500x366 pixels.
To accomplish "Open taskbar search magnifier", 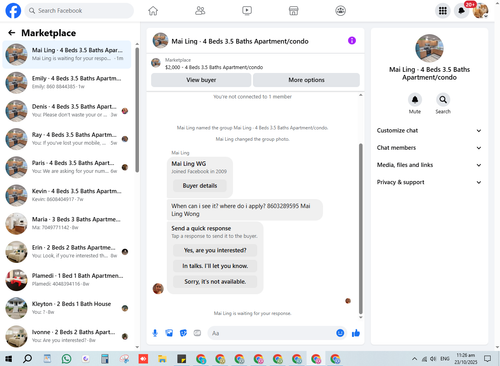I will point(28,359).
